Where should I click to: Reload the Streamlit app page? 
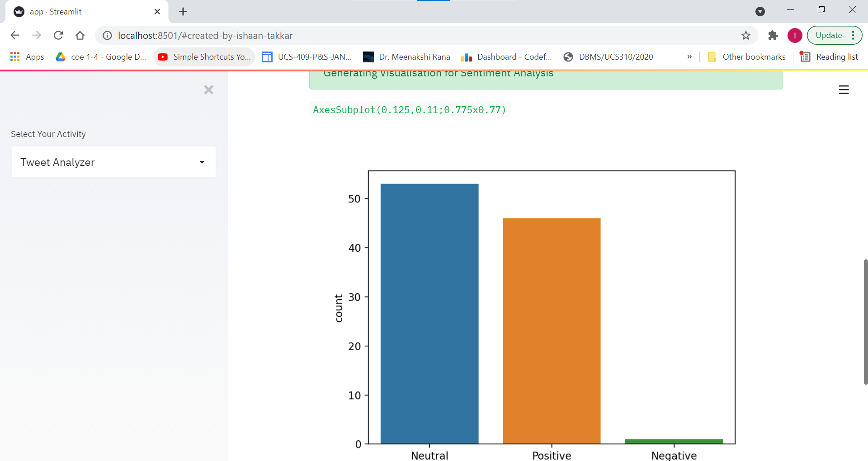pyautogui.click(x=58, y=35)
